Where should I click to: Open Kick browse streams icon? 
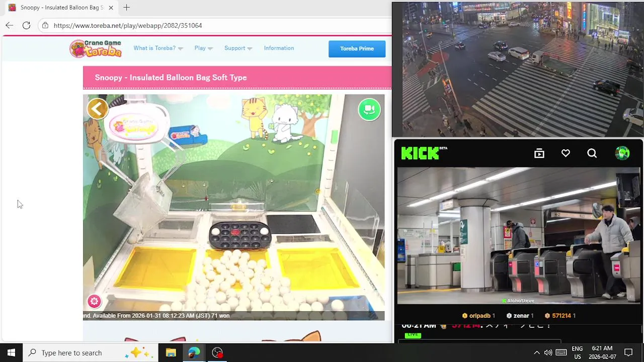pos(539,153)
